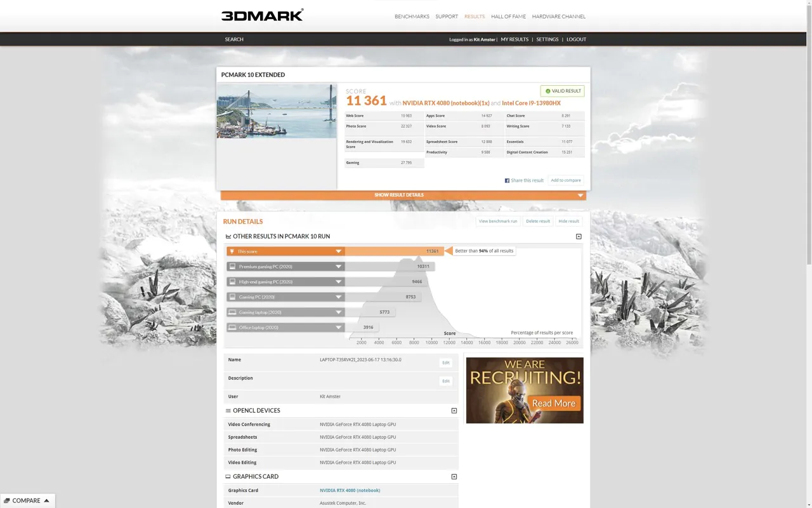Open NVIDIA RTX 4080 (notebook) graphics card link
Image resolution: width=812 pixels, height=508 pixels.
(x=350, y=490)
